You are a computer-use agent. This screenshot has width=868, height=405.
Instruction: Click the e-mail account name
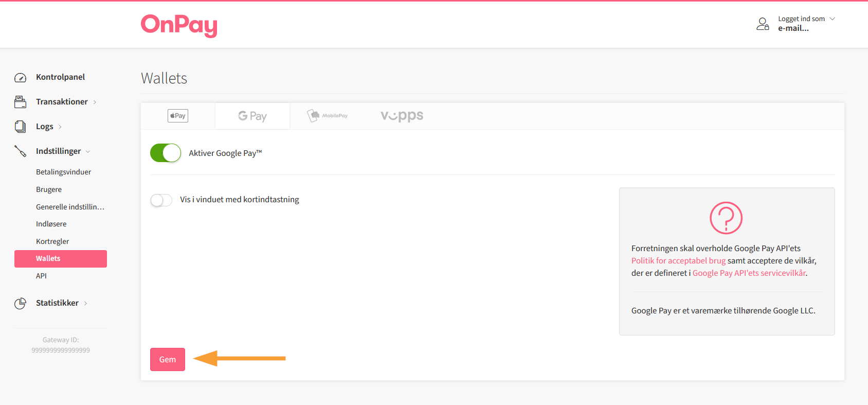click(793, 28)
